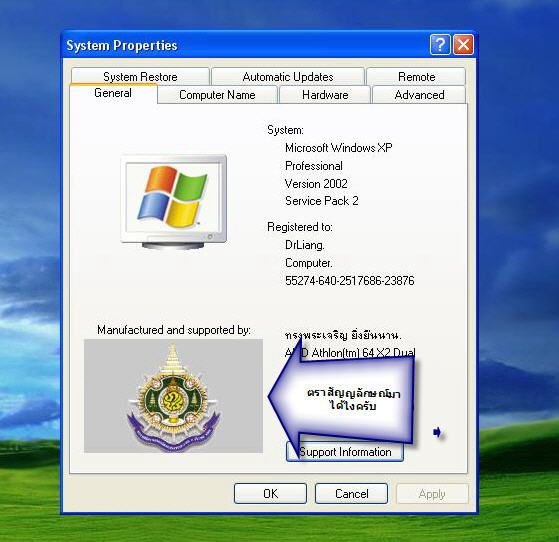Open the Automatic Updates tab

point(288,77)
